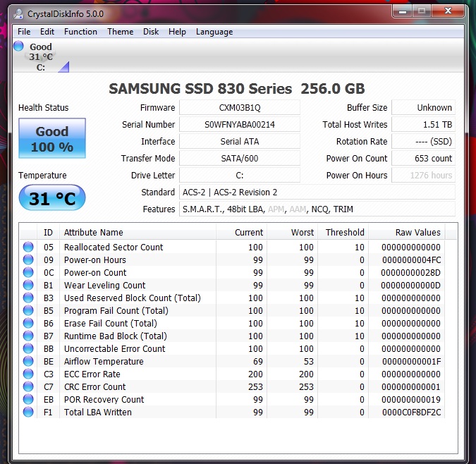Select the Reallocated Sector Count attribute name
476x464 pixels.
[x=114, y=247]
